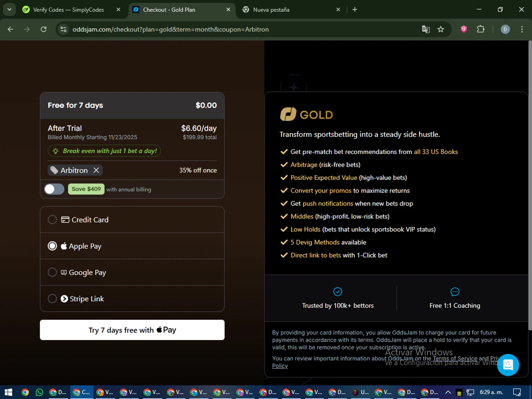Open the Windows Start menu
Viewport: 532px width, 399px height.
click(9, 392)
